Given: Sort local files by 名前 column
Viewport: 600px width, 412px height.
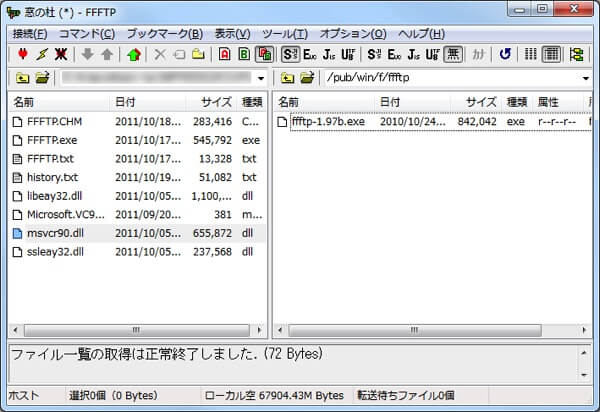Looking at the screenshot, I should tap(59, 102).
